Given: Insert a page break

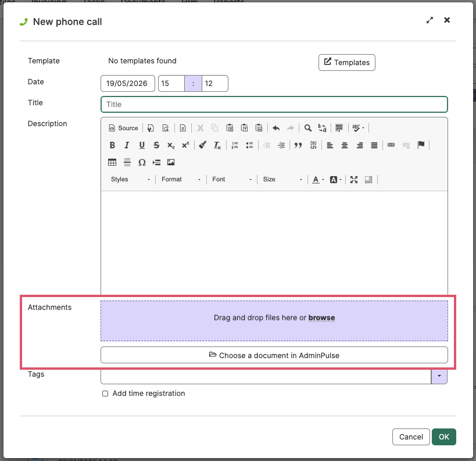Looking at the screenshot, I should pos(156,162).
